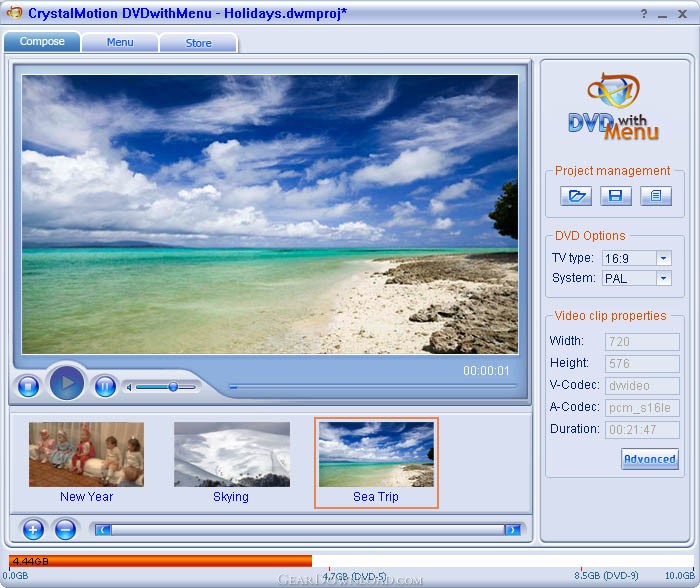The width and height of the screenshot is (700, 588).
Task: Add a video clip with the plus button
Action: pos(33,530)
